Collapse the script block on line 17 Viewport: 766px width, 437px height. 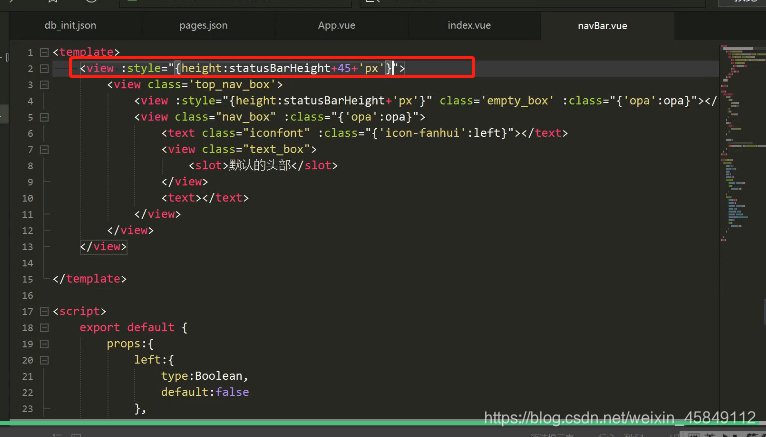[44, 312]
